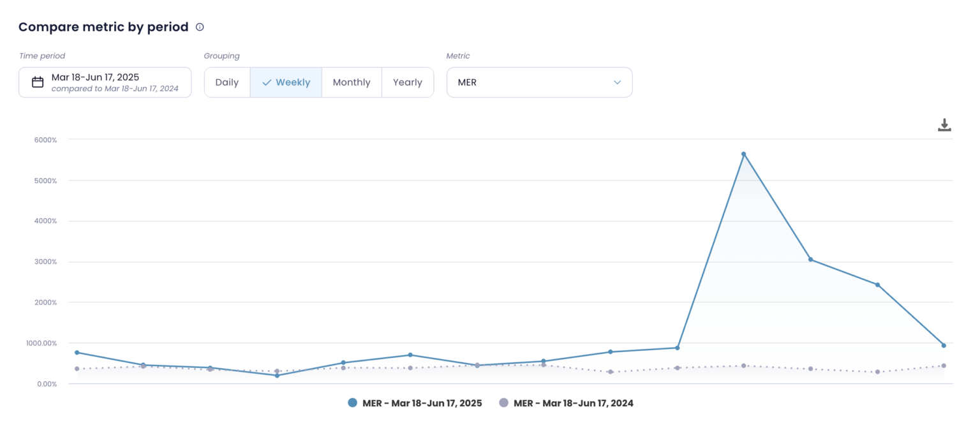Click the last 2025 data point on right

[x=944, y=346]
